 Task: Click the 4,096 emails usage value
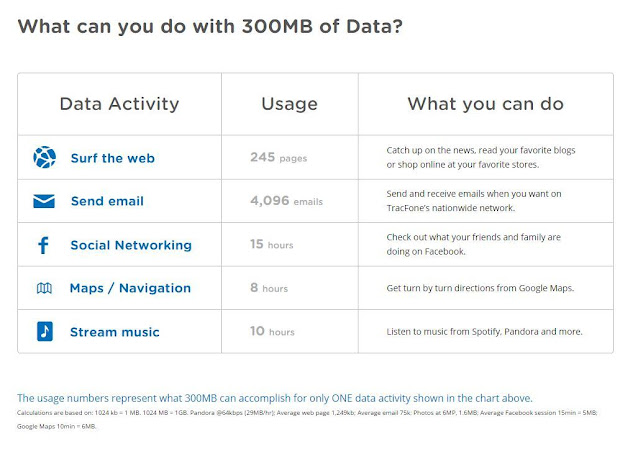[286, 201]
